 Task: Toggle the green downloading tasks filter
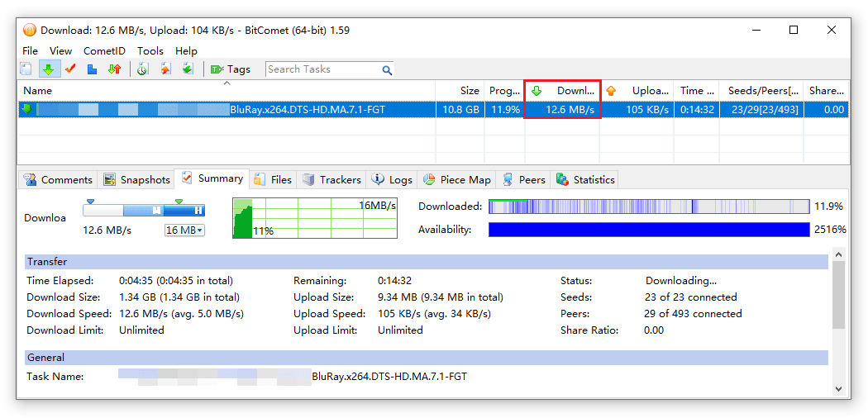48,69
